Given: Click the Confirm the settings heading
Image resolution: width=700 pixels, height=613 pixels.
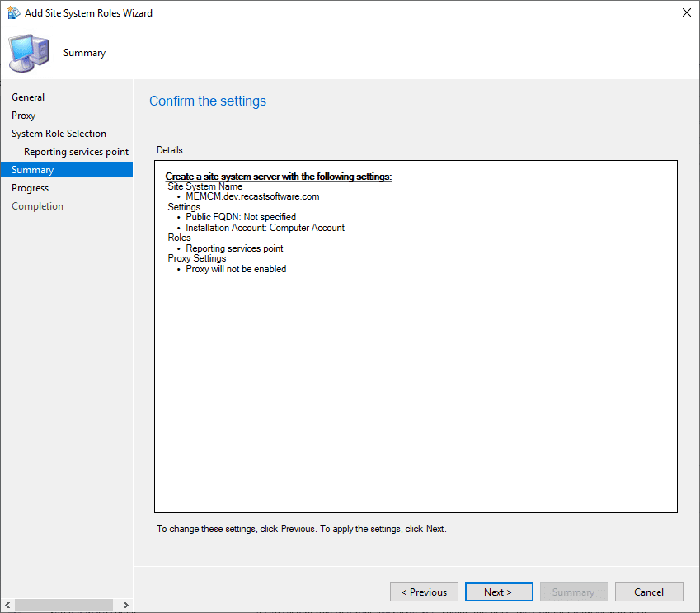Looking at the screenshot, I should (208, 101).
